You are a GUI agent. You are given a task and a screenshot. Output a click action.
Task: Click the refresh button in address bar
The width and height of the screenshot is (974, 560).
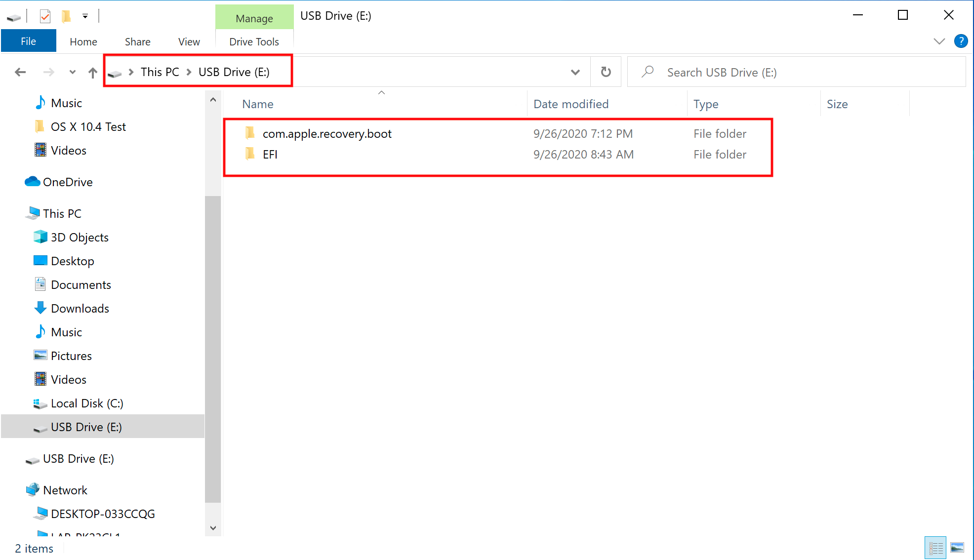point(606,72)
